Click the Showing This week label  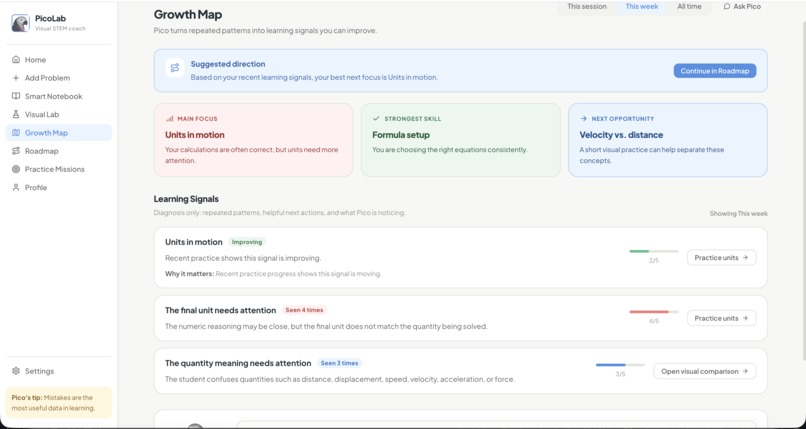(739, 213)
